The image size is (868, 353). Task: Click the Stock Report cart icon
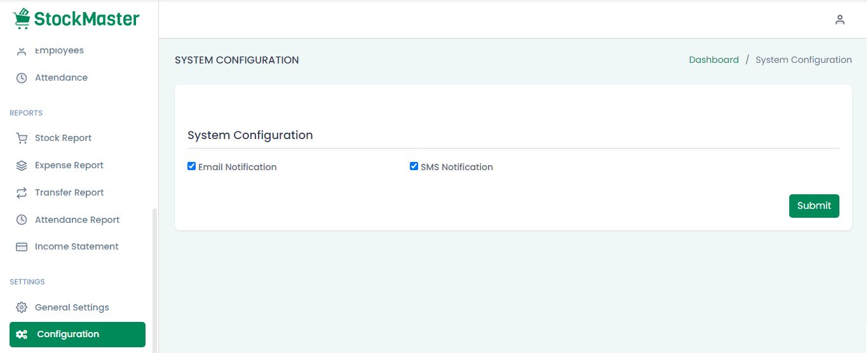[22, 138]
